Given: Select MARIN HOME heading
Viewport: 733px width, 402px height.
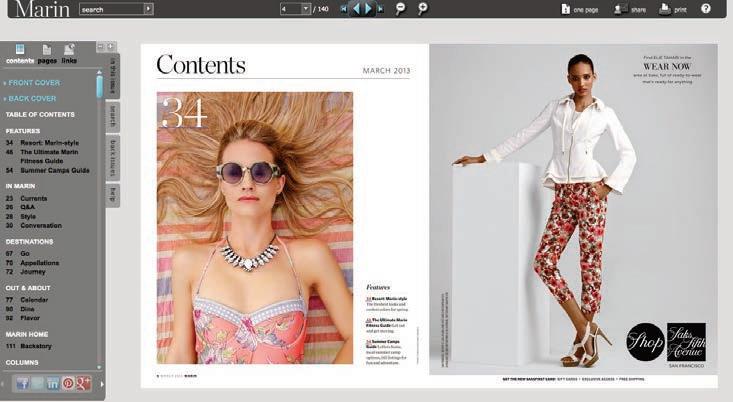Looking at the screenshot, I should [x=27, y=335].
